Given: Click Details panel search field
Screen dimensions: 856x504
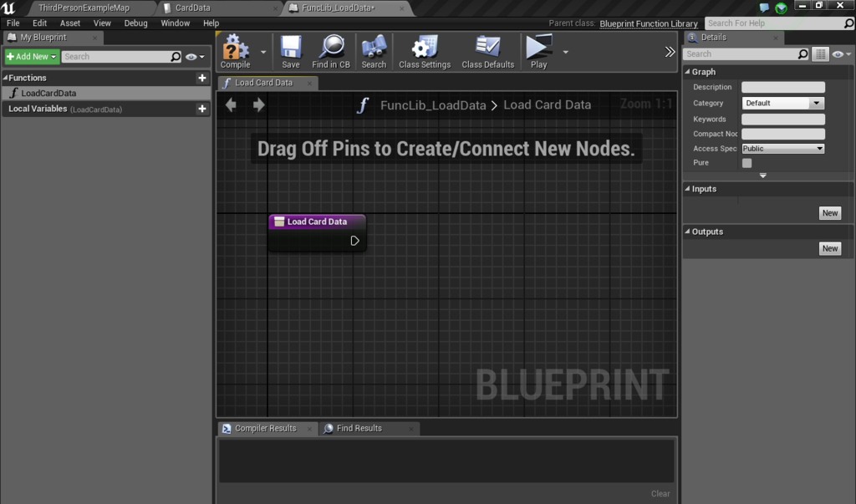Looking at the screenshot, I should tap(742, 54).
